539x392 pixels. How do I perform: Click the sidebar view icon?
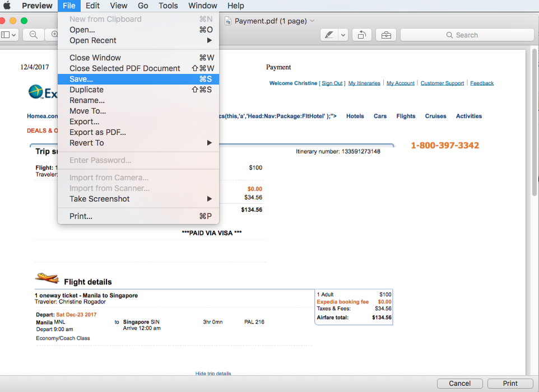[x=5, y=35]
